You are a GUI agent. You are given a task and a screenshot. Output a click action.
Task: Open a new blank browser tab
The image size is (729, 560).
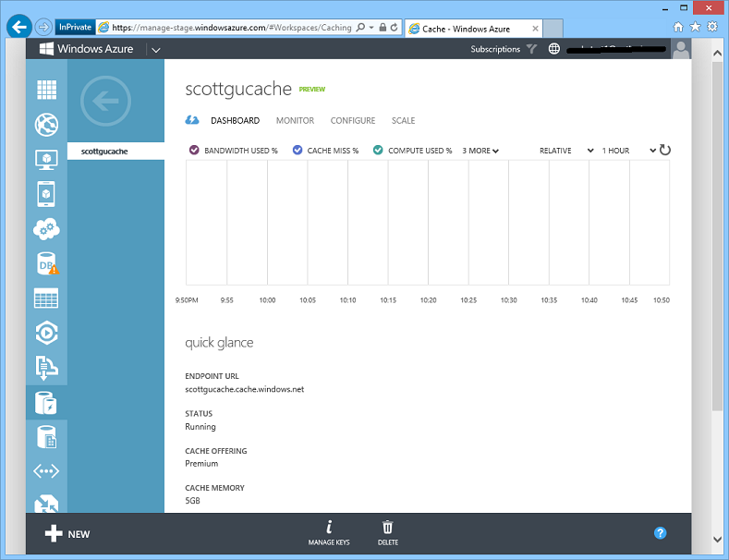pyautogui.click(x=553, y=29)
